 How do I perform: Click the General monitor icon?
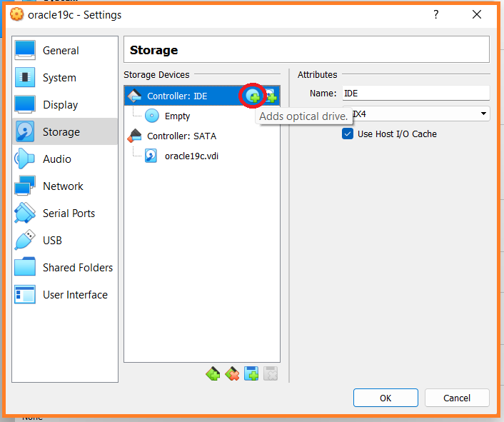point(25,51)
